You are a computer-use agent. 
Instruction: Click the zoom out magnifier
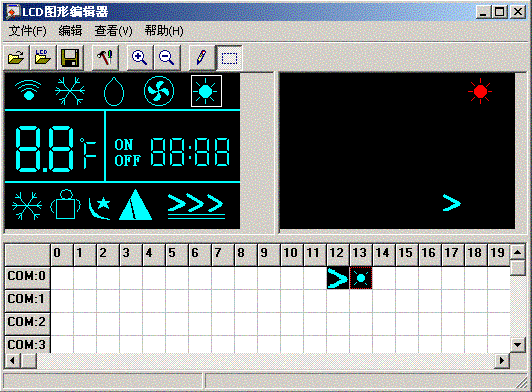point(167,57)
